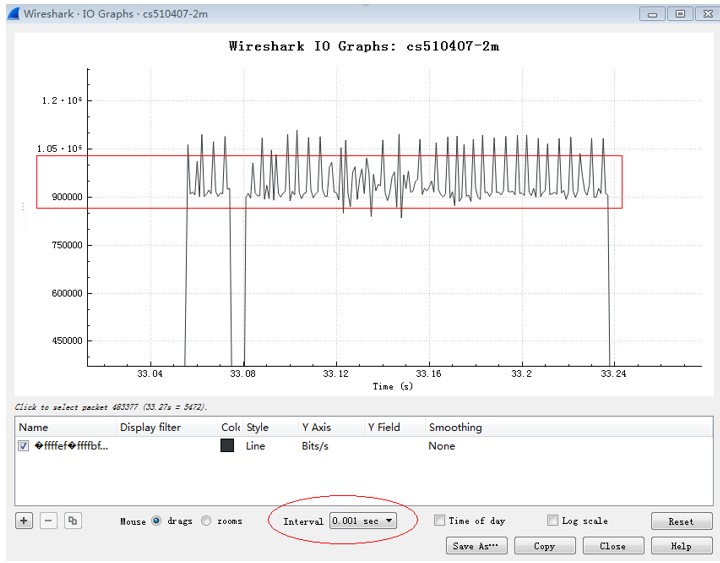
Task: Click the Bits/s Y Axis cell
Action: click(x=315, y=446)
